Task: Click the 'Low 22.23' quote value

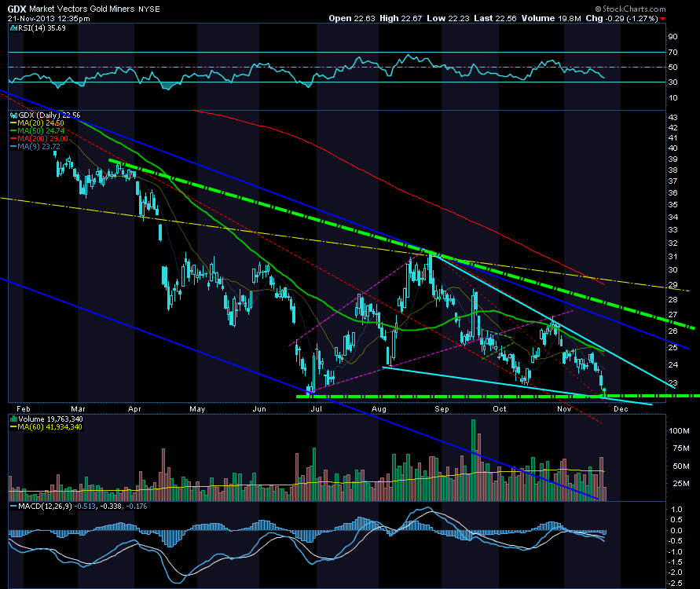Action: tap(448, 18)
